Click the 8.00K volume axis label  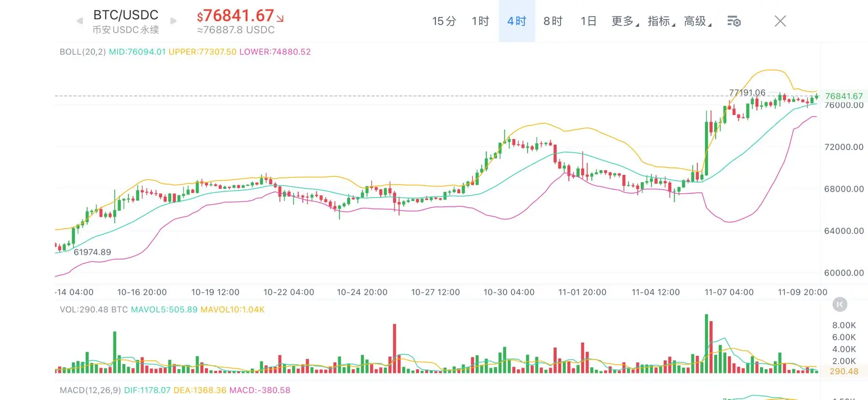point(844,326)
